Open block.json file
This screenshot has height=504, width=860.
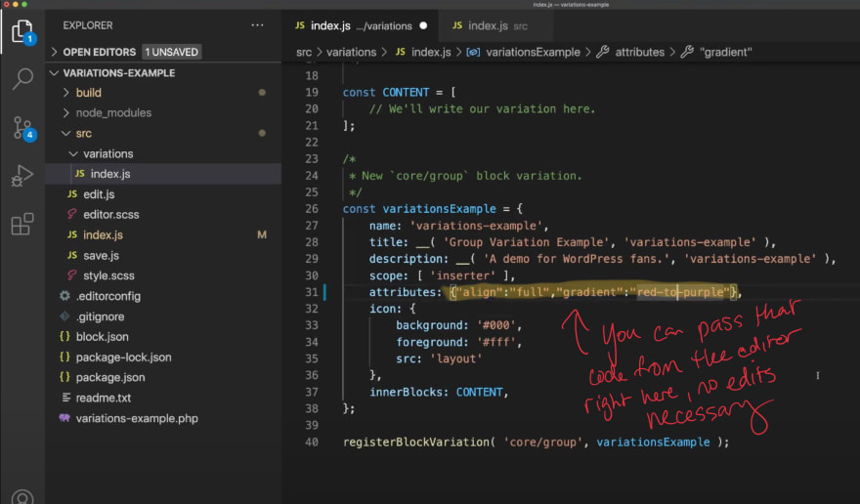click(x=163, y=337)
